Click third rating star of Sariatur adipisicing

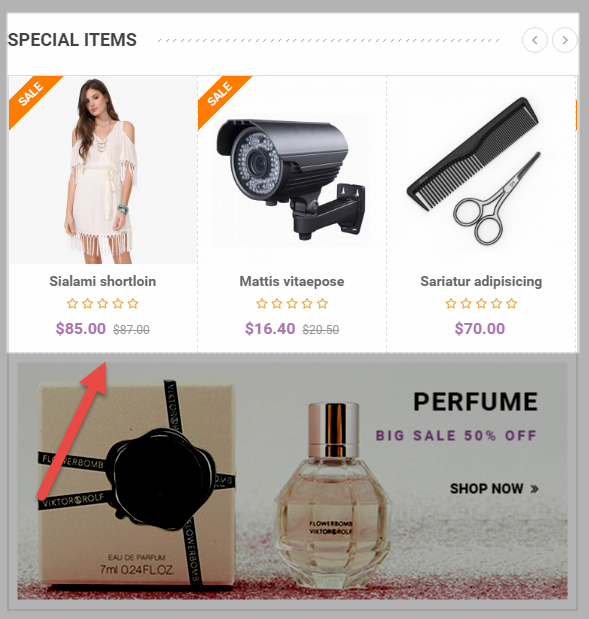[x=481, y=304]
